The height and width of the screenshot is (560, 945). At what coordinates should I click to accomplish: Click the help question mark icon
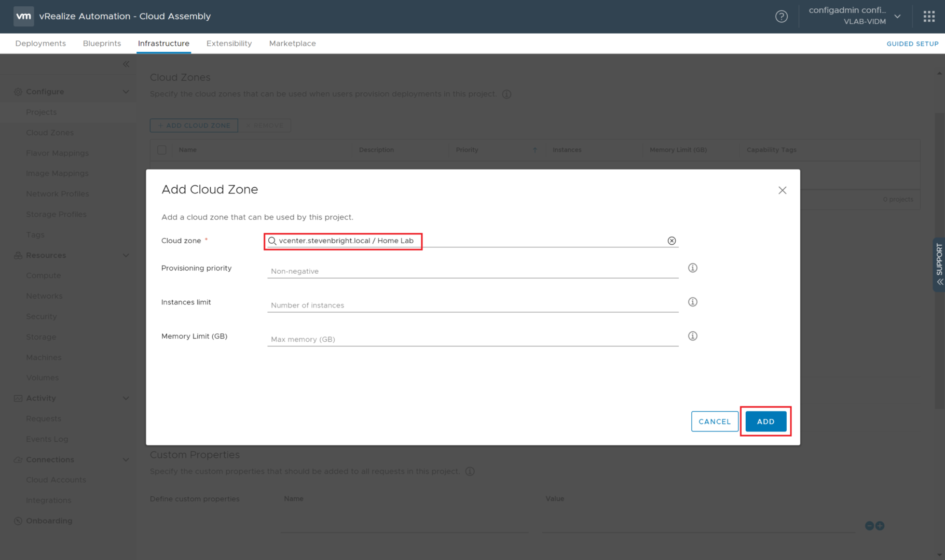[x=781, y=17]
